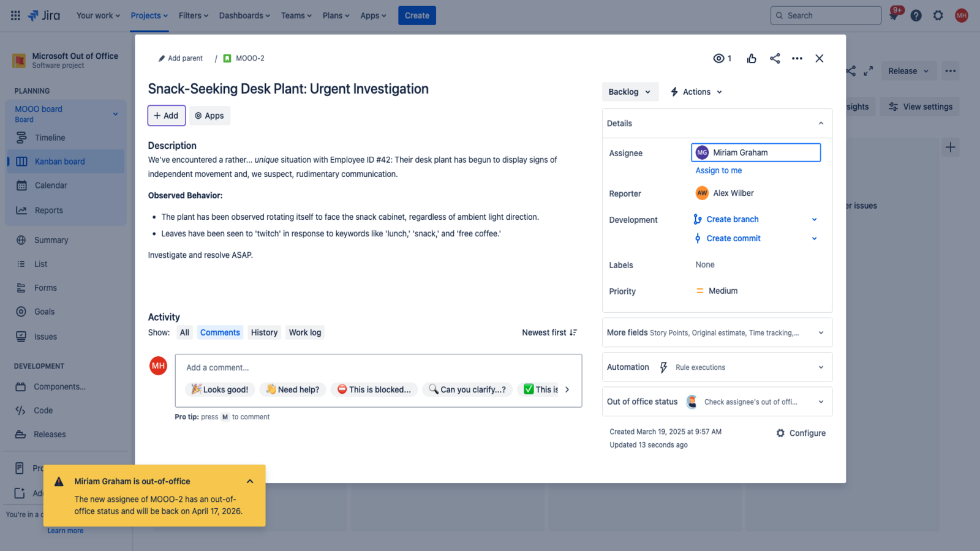This screenshot has height=551, width=980.
Task: Click the MOOO-2 issue key link
Action: [x=250, y=59]
